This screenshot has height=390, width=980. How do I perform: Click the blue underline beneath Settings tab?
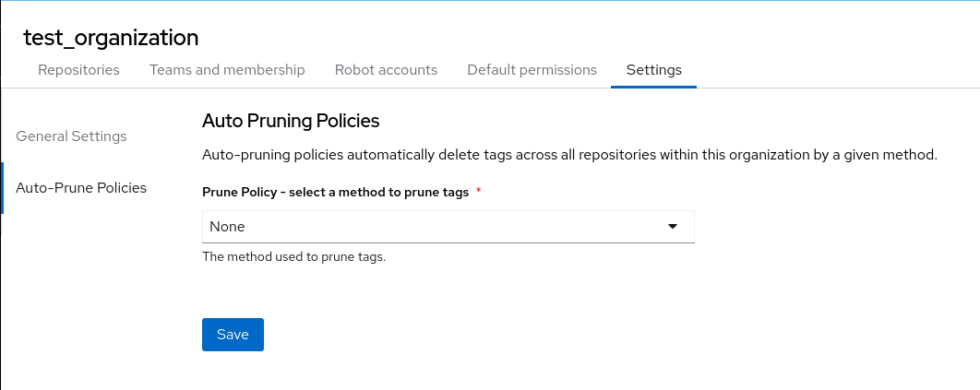(653, 87)
